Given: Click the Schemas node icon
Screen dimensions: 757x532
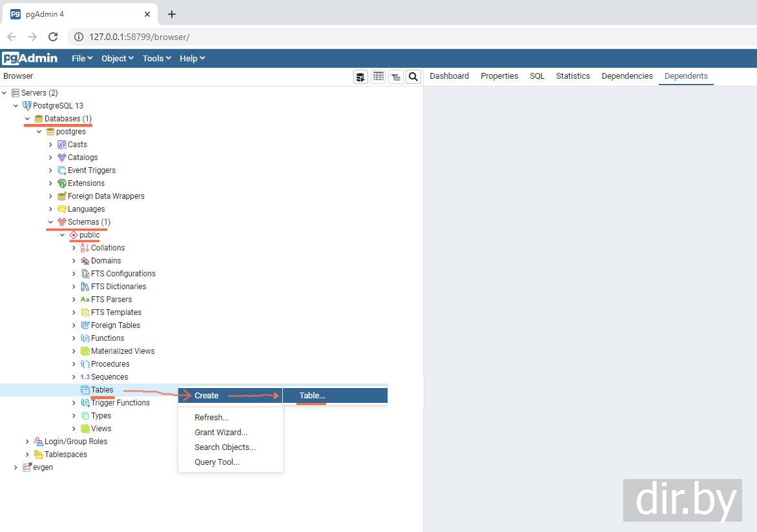Looking at the screenshot, I should coord(62,222).
